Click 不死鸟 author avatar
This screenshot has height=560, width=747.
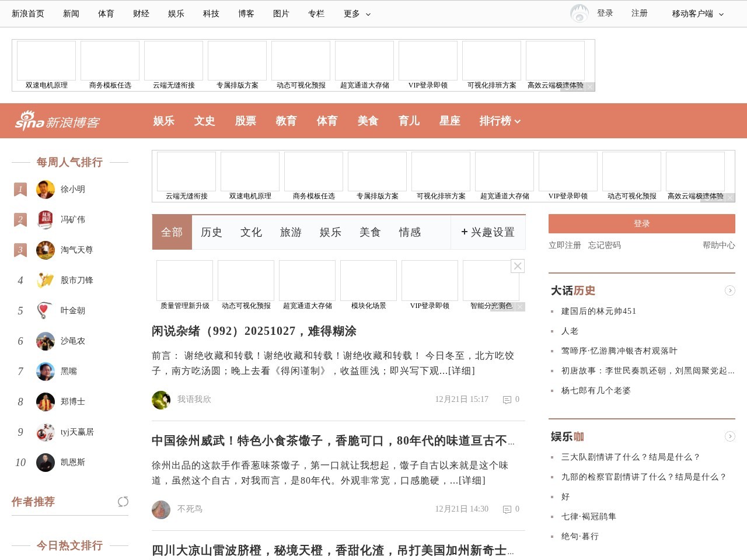(161, 509)
